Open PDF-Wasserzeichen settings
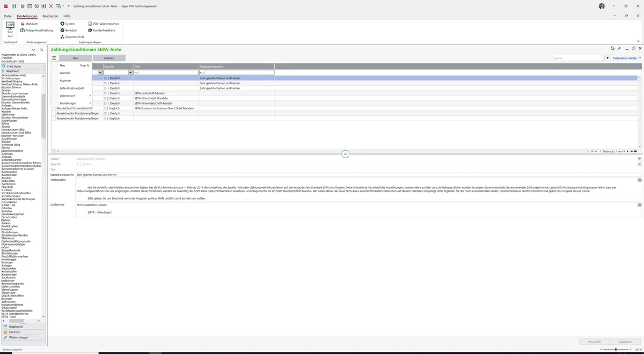644x354 pixels. point(104,24)
